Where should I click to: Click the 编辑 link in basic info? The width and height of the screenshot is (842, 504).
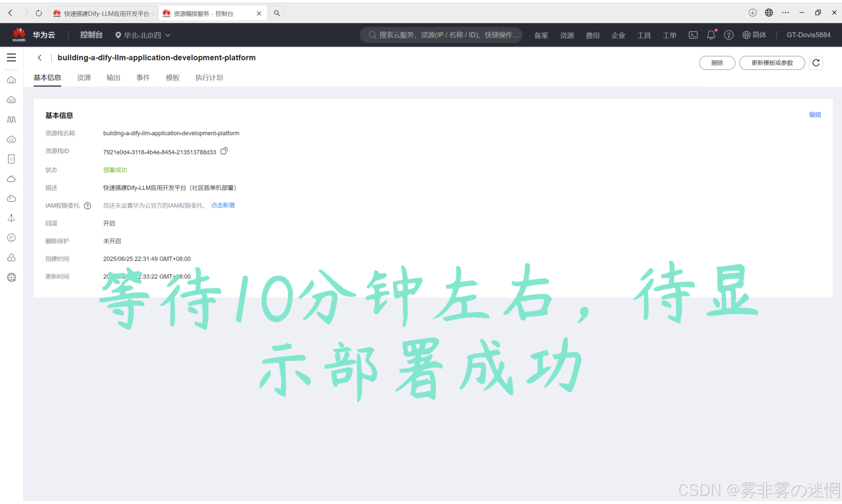tap(815, 115)
